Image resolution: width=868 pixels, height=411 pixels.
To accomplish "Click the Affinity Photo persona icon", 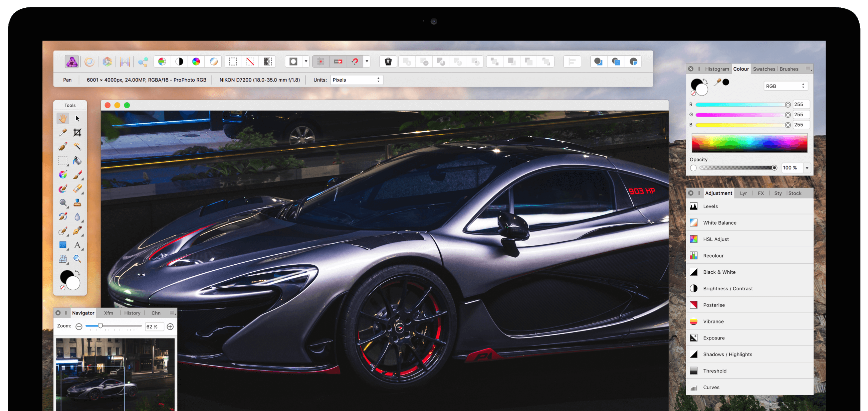I will (72, 62).
